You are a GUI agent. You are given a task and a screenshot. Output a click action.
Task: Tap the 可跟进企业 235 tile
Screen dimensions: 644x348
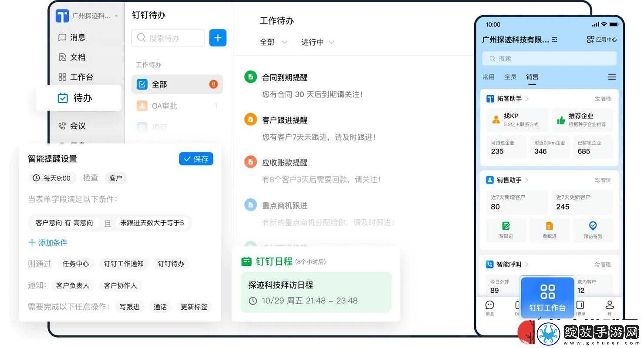point(506,147)
